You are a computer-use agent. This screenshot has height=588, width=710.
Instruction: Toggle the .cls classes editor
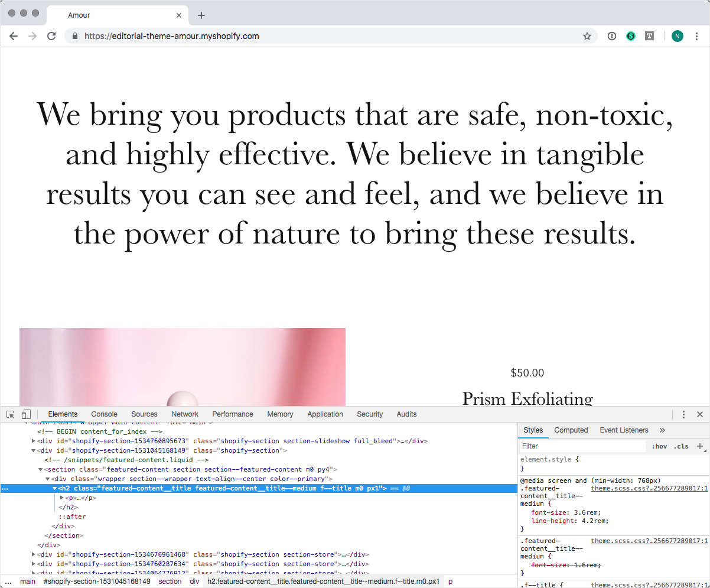tap(682, 446)
